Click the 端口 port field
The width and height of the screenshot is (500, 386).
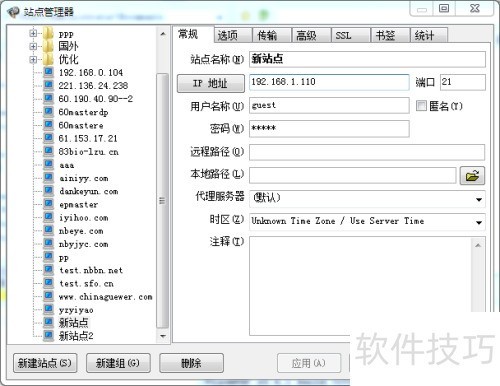point(463,82)
